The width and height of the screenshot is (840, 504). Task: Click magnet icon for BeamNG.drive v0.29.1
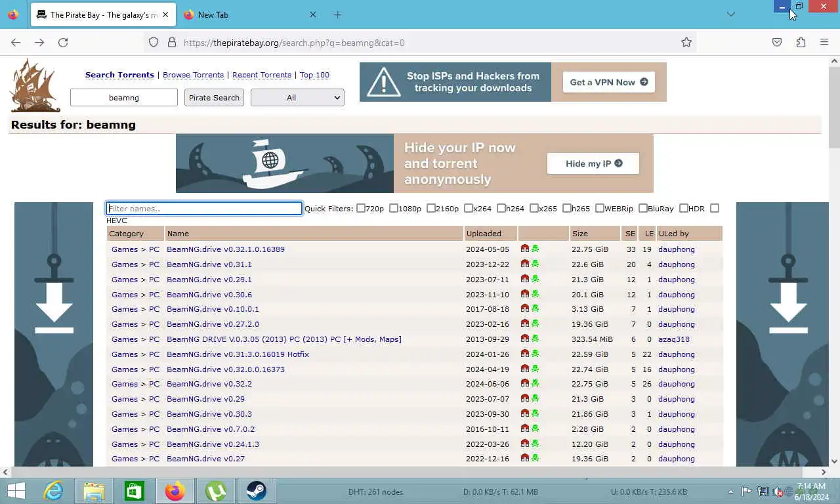[x=524, y=279]
